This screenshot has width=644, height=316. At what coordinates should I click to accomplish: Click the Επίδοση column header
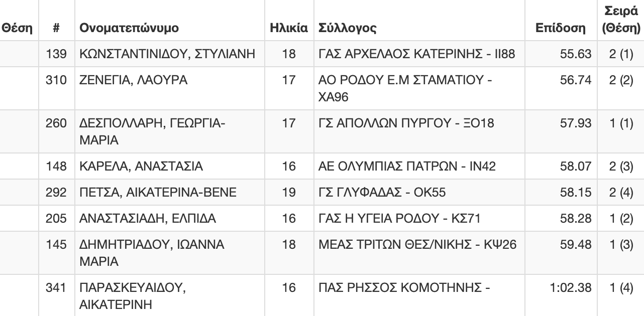[561, 29]
